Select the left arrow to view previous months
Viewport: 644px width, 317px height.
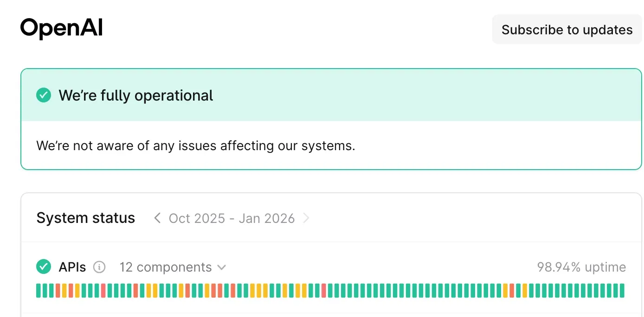click(x=156, y=218)
